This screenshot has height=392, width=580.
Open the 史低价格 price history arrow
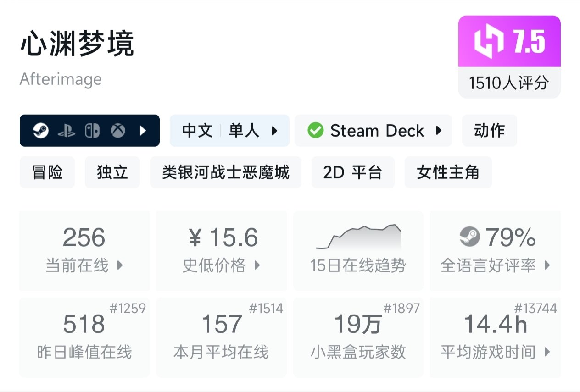coord(257,265)
